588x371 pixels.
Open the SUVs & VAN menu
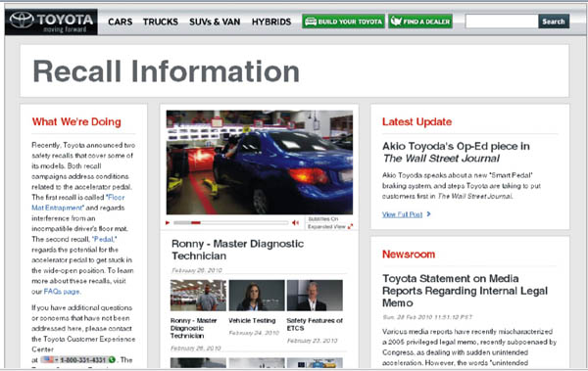[x=215, y=22]
